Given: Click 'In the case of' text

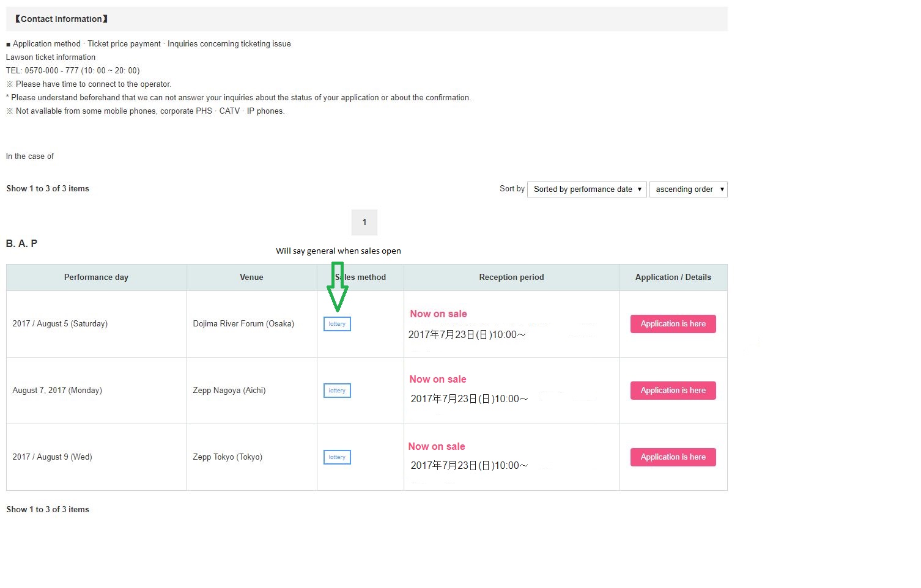Looking at the screenshot, I should pos(30,156).
